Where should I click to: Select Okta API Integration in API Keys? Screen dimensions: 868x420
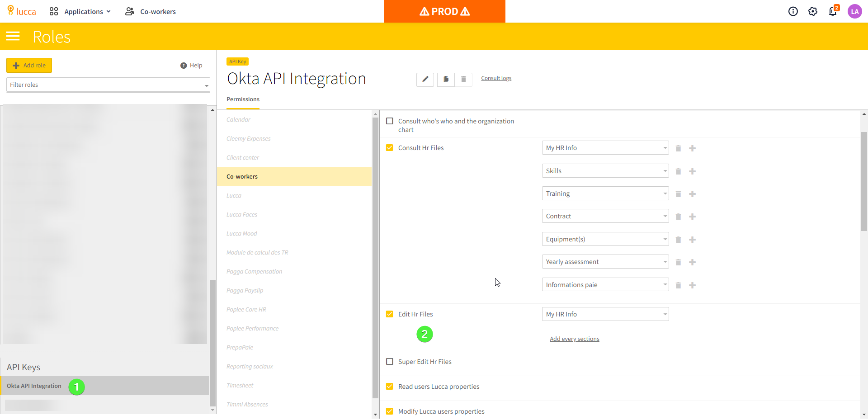coord(104,386)
